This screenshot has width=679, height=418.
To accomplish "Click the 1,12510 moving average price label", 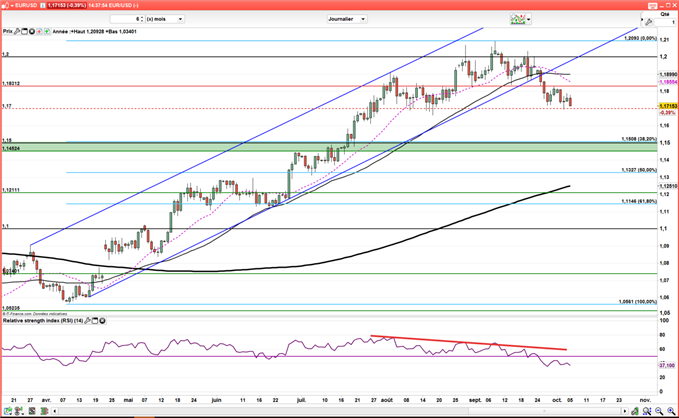I will pos(668,186).
